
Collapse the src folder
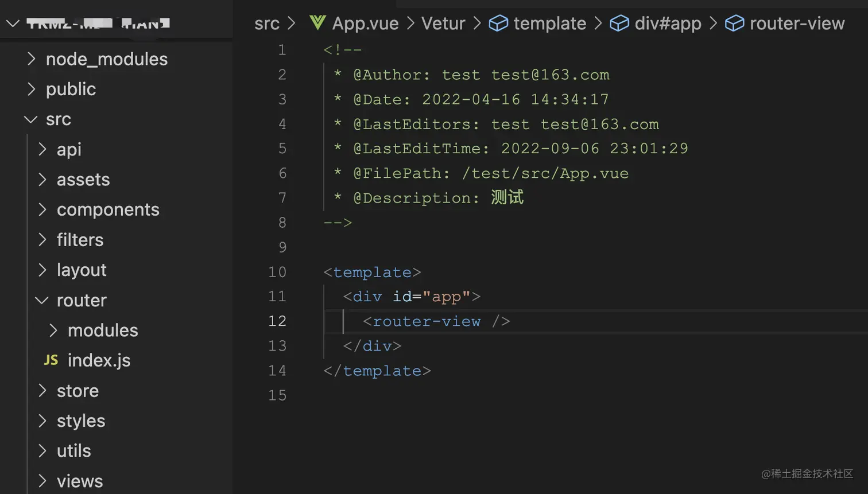pos(30,119)
